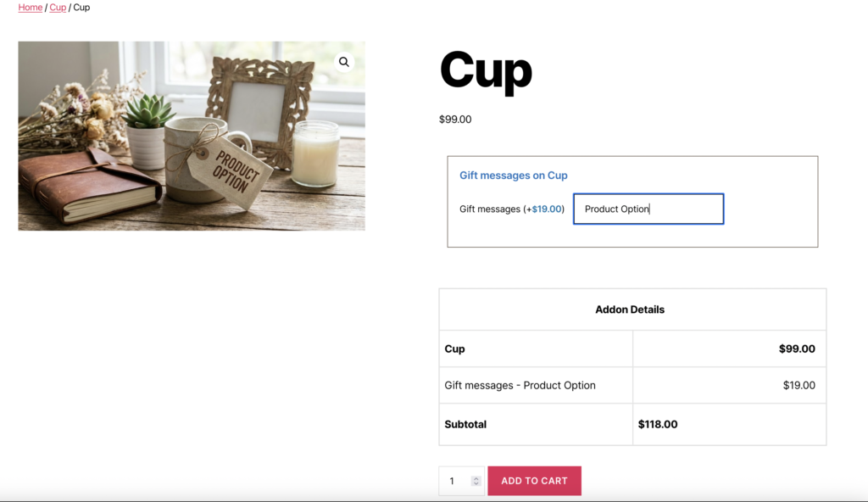Click 'Gift messages - Product Option' table row
Image resolution: width=868 pixels, height=502 pixels.
(x=520, y=385)
